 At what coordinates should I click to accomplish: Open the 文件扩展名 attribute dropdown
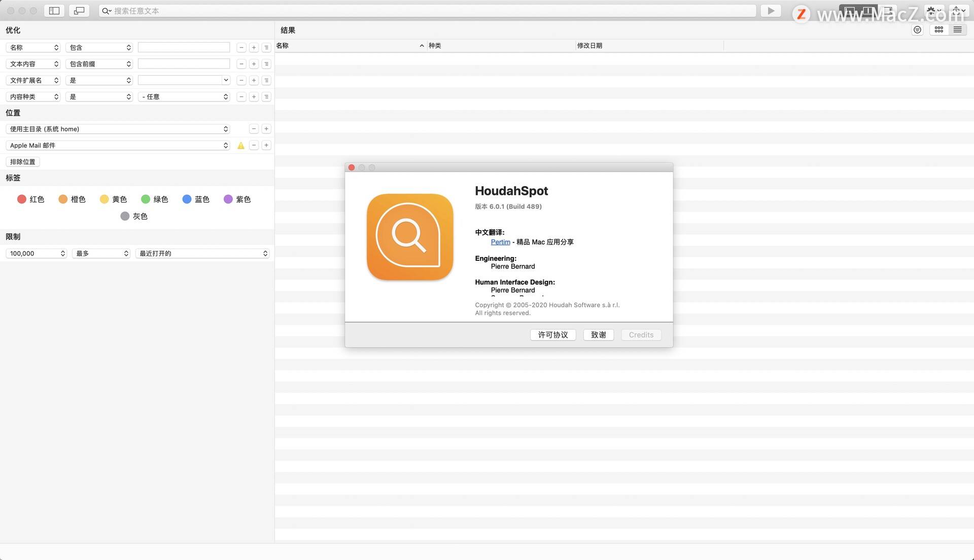[33, 80]
